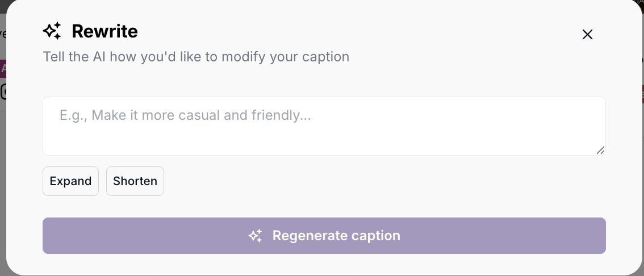Close the Rewrite dialog with X icon
The height and width of the screenshot is (276, 644).
587,35
